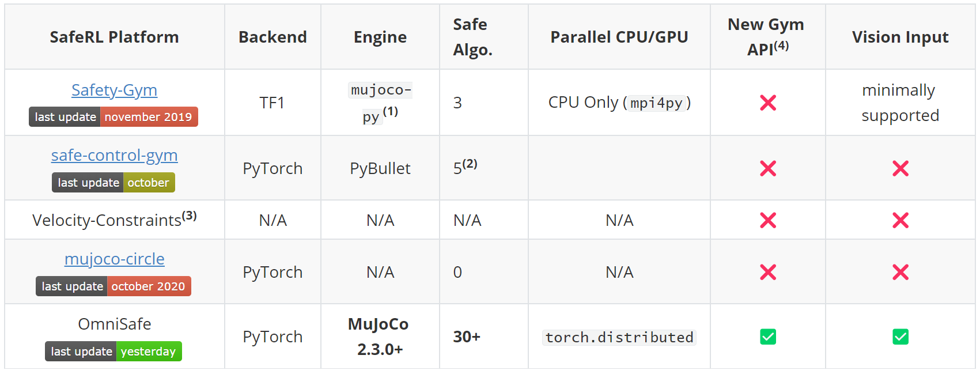Click the Vision Input column header

point(900,37)
